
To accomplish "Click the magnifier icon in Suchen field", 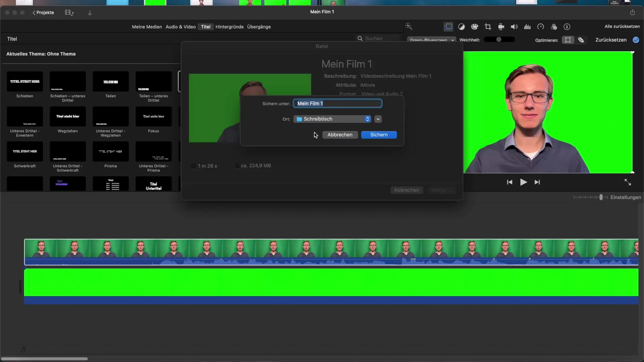I will [360, 39].
